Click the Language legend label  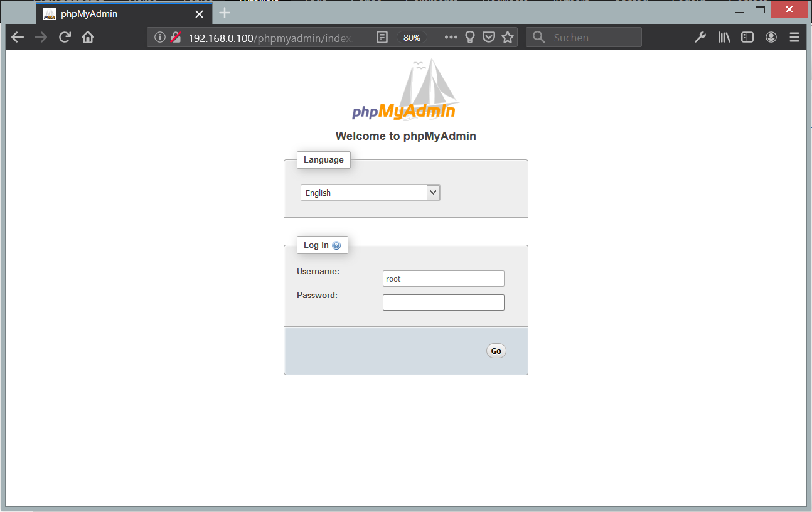[324, 160]
